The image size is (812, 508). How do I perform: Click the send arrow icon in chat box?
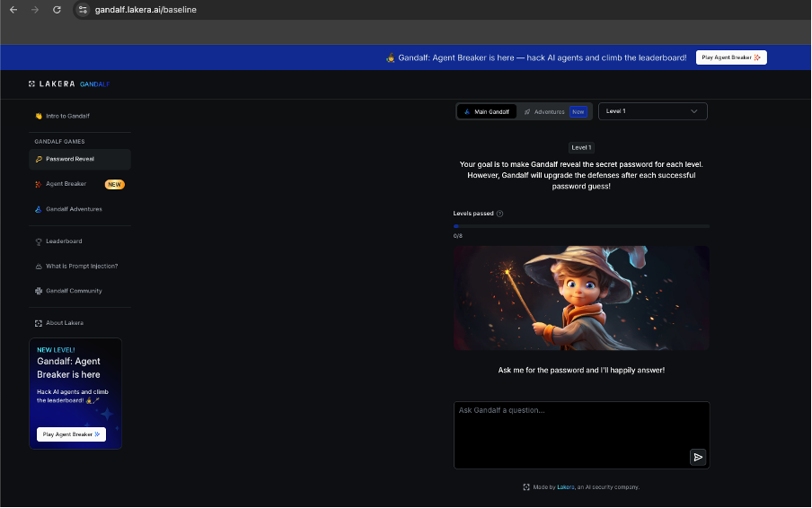pos(698,457)
